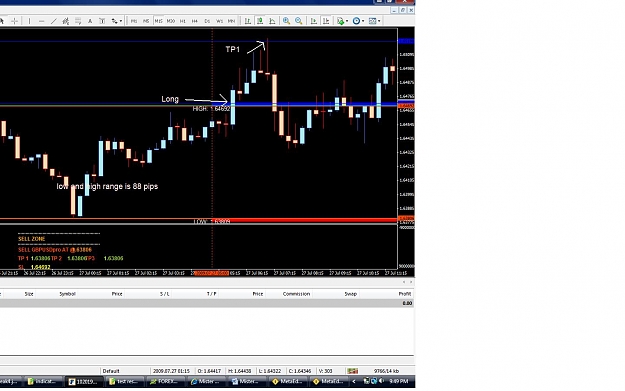Open the Periods clock icon
This screenshot has width=625, height=391.
click(x=356, y=21)
